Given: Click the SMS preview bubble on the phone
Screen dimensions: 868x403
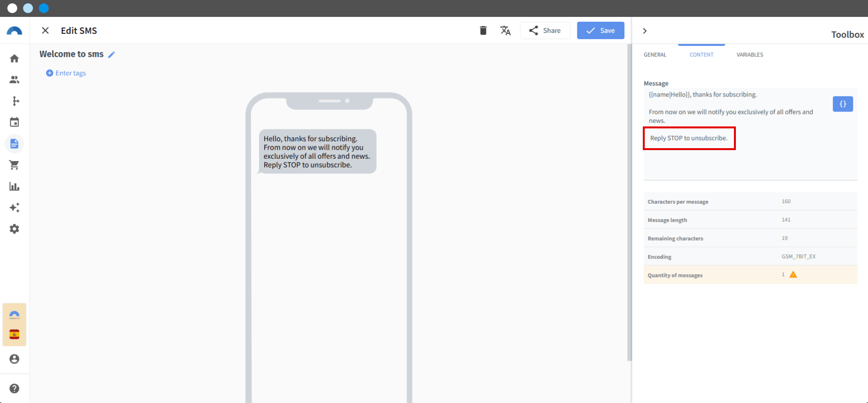Looking at the screenshot, I should (x=317, y=152).
